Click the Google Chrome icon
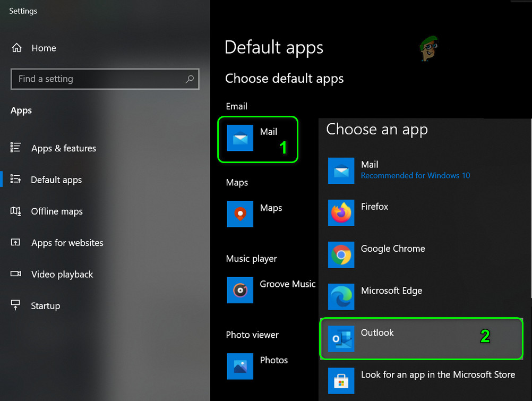Screen dimensions: 532x401 click(x=341, y=254)
